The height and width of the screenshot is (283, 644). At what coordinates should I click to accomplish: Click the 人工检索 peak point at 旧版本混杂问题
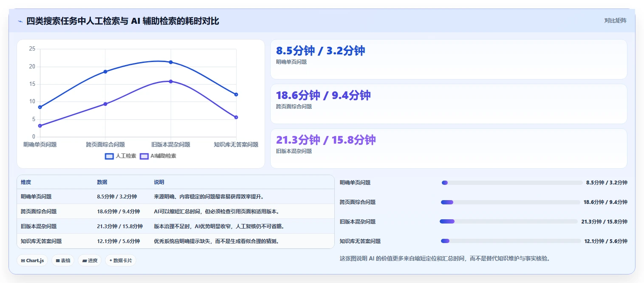point(171,62)
